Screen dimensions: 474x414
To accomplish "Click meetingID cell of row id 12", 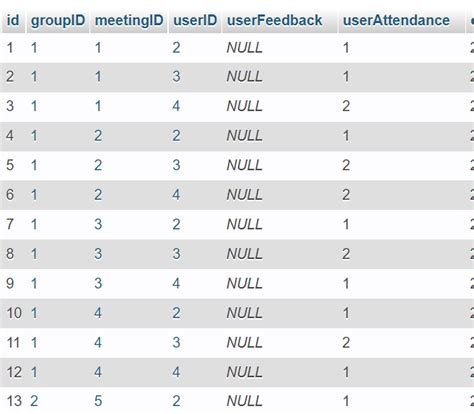I will tap(98, 372).
